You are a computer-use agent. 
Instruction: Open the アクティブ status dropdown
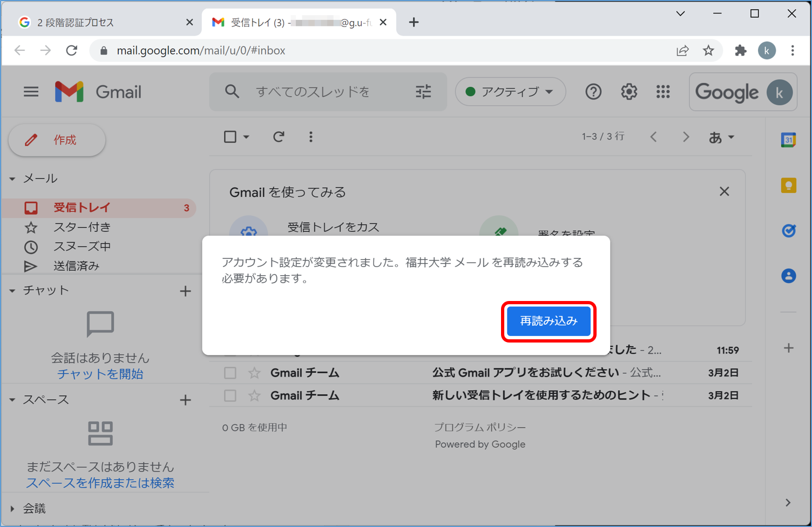pos(510,92)
